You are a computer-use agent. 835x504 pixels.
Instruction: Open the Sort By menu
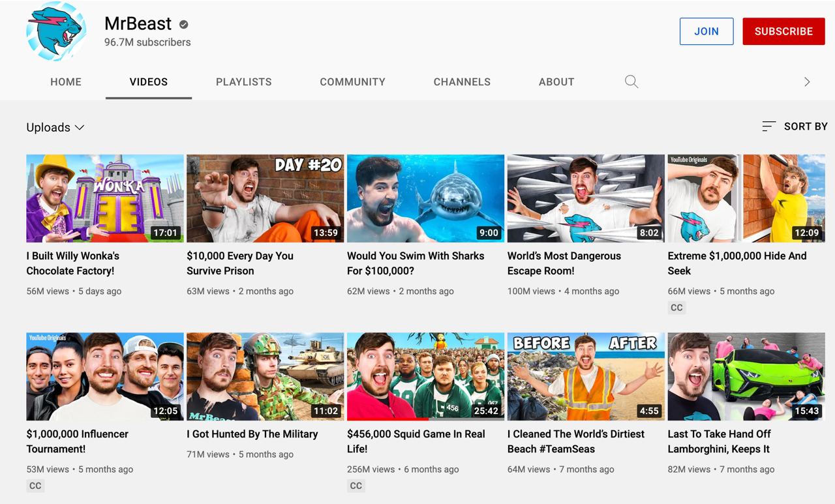(x=795, y=126)
